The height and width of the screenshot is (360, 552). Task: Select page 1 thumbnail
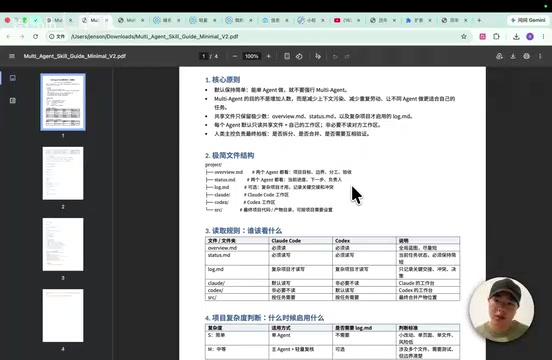click(63, 102)
